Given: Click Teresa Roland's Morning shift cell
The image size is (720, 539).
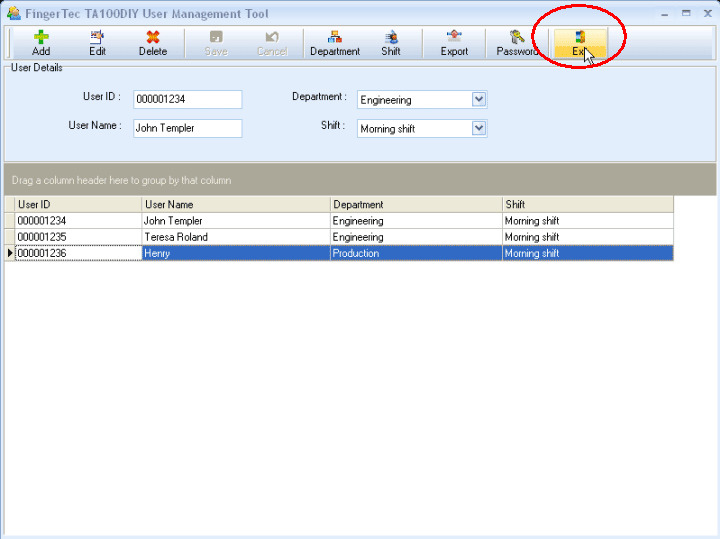Looking at the screenshot, I should click(x=588, y=237).
